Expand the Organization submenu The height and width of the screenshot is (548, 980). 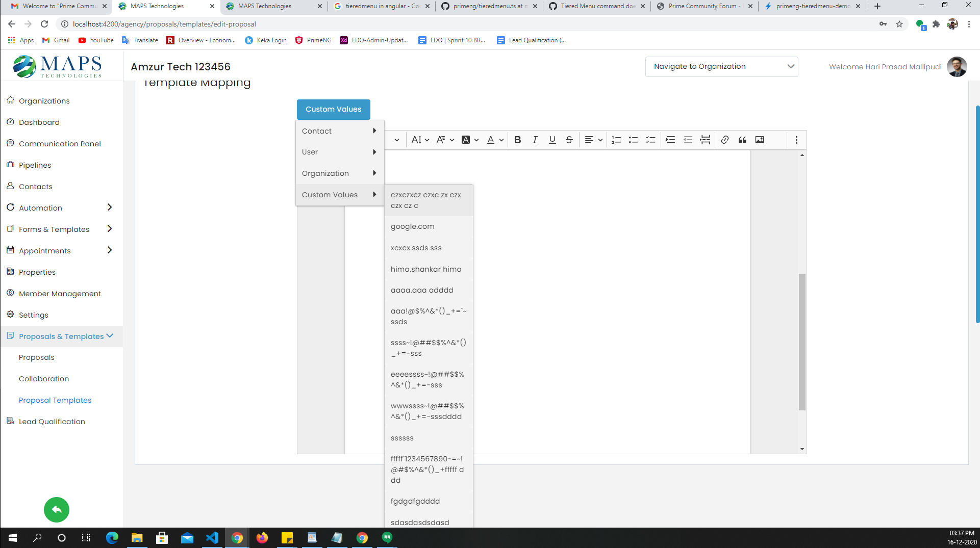point(339,173)
